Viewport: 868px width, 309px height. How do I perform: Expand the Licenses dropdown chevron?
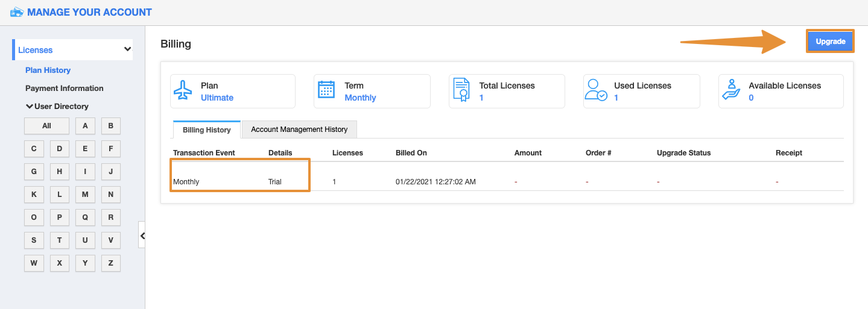pos(127,49)
